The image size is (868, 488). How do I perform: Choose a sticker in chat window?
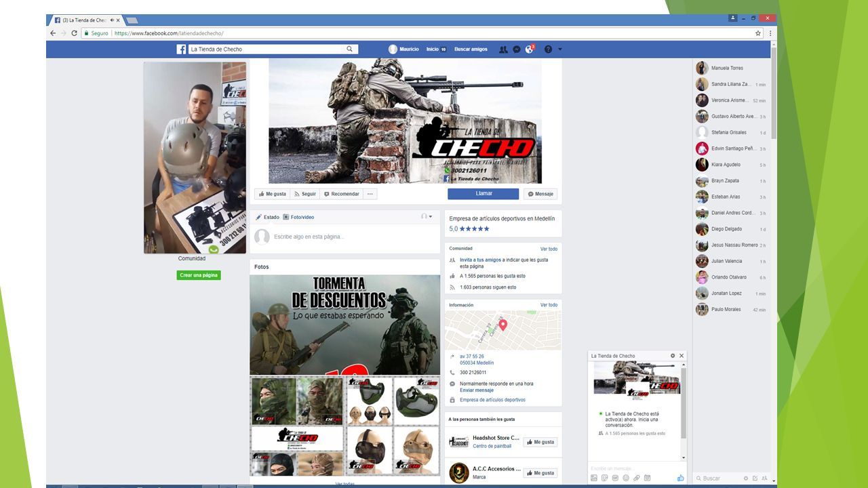pyautogui.click(x=605, y=478)
